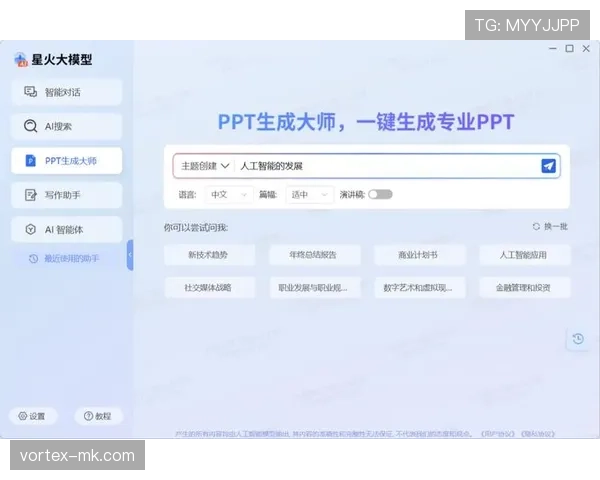Open the 隐私协议 link
The image size is (600, 480).
(x=538, y=434)
